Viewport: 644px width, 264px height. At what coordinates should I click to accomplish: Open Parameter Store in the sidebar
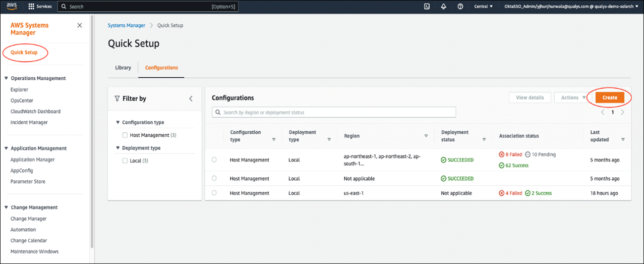[28, 182]
